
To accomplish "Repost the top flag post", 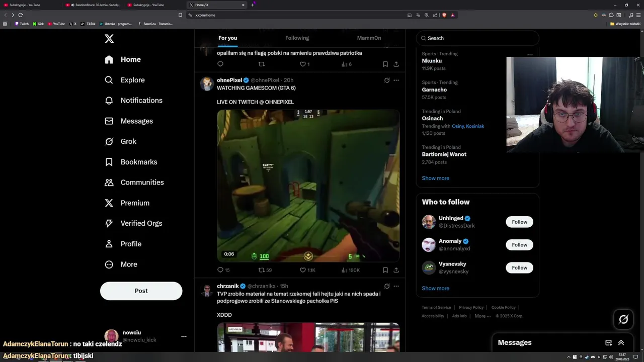I will click(x=262, y=64).
